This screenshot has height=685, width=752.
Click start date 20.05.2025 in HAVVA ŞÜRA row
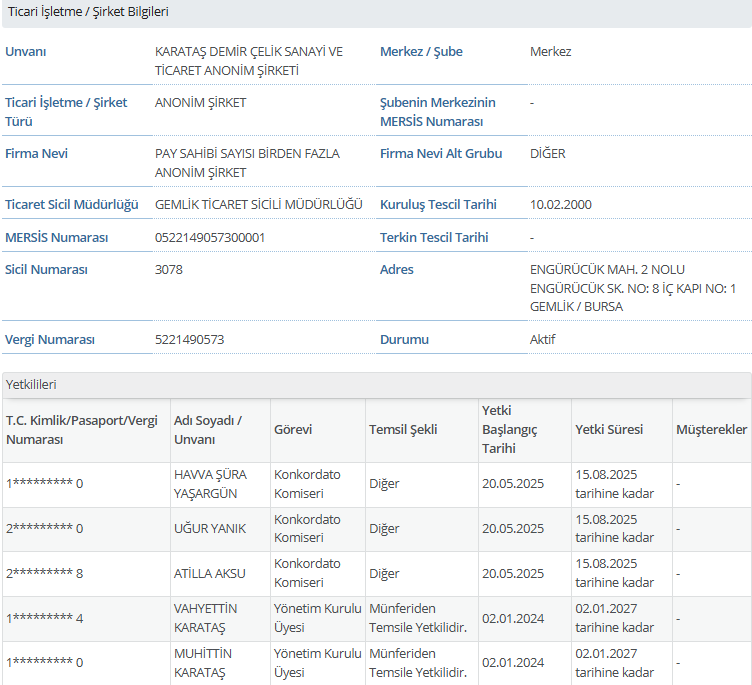pyautogui.click(x=513, y=484)
